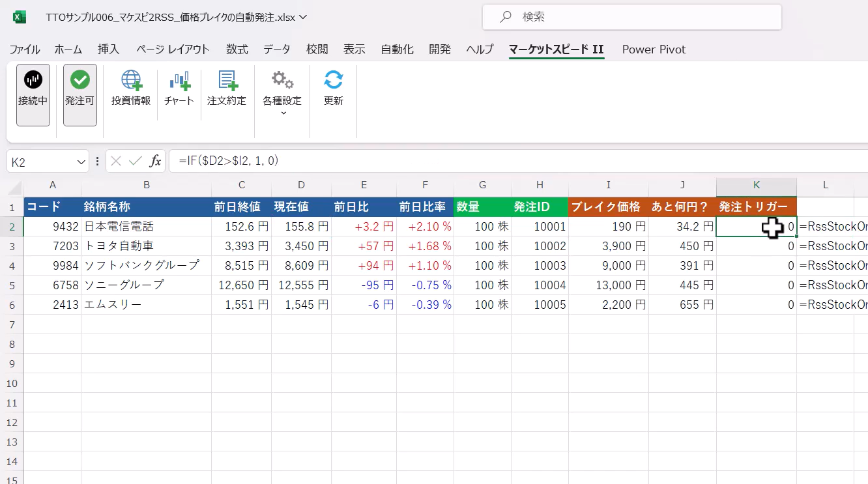Open the 開発 tab
Viewport: 868px width, 484px height.
(440, 50)
